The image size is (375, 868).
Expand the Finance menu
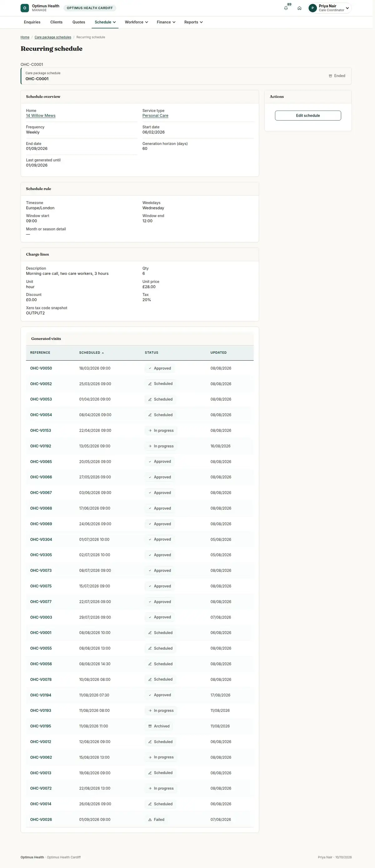[166, 22]
